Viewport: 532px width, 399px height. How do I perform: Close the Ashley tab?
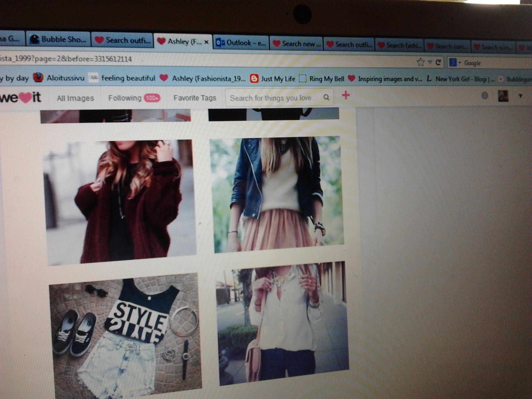click(207, 42)
